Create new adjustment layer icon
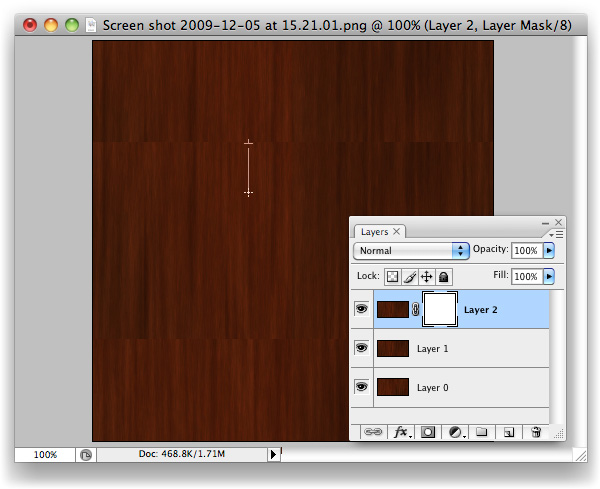The height and width of the screenshot is (489, 600). coord(456,432)
